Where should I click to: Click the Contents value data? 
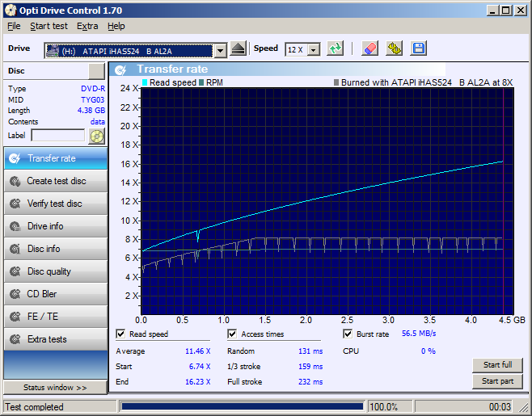click(x=97, y=122)
